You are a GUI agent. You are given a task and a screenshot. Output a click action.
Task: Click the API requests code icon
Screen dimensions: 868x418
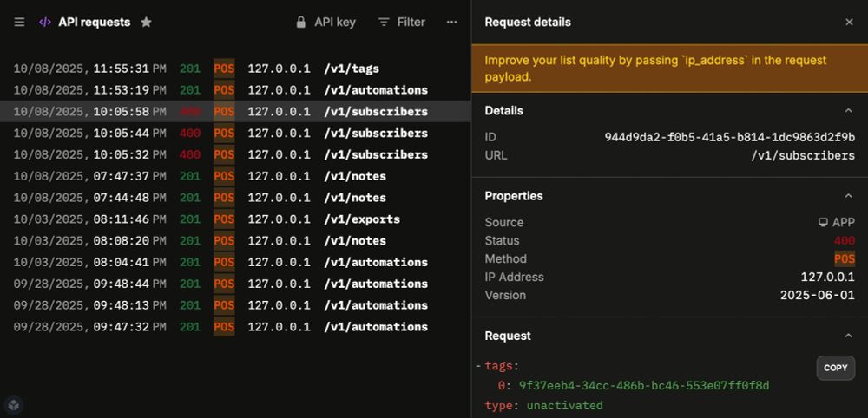coord(45,23)
